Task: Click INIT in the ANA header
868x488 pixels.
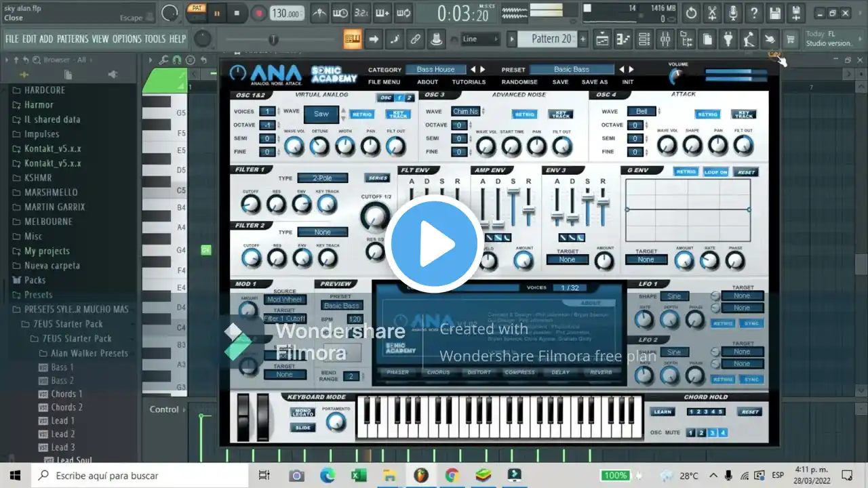Action: (628, 82)
